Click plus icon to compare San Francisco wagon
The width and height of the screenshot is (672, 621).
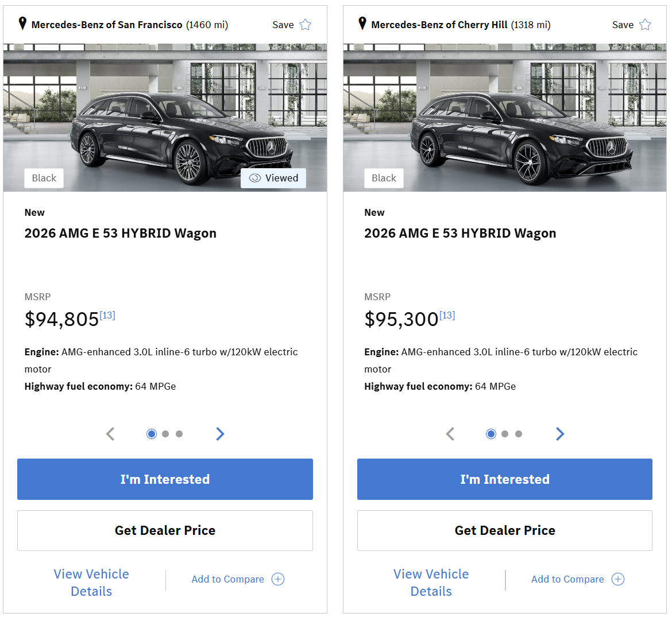point(278,579)
